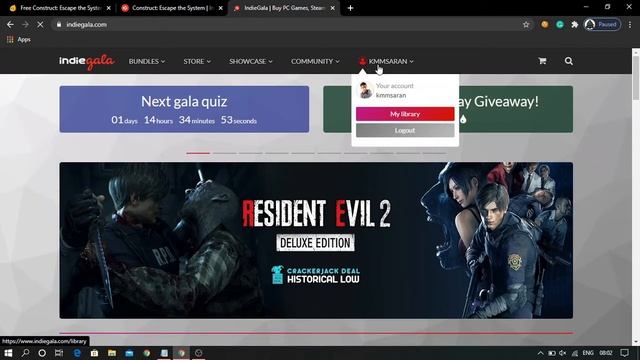
Task: Open Mail app from taskbar
Action: 129,353
